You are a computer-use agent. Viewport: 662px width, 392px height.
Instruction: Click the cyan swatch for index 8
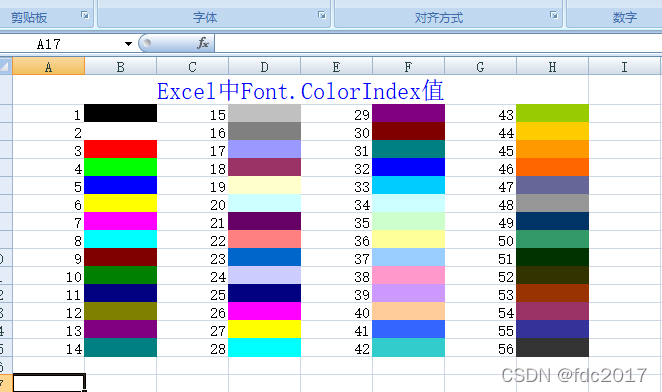121,239
